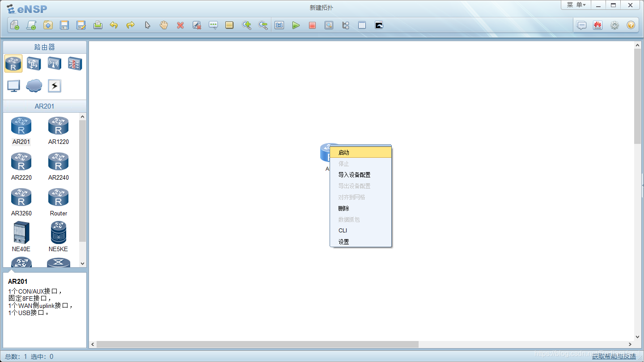Choose the AR1220 router model

(x=58, y=130)
